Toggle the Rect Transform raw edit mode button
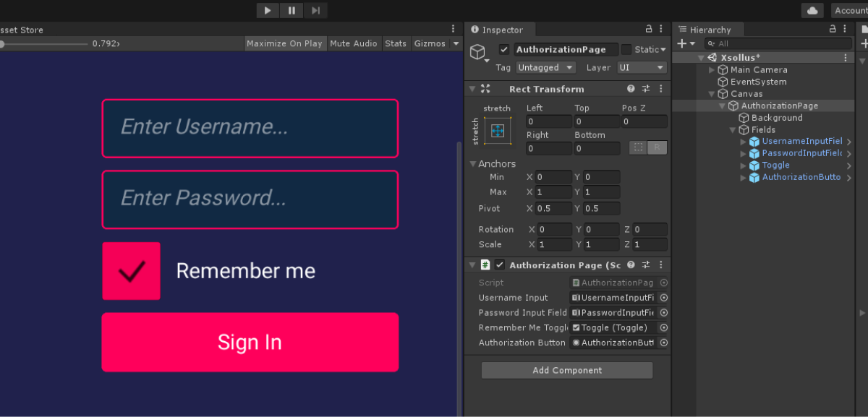868x417 pixels. (x=657, y=147)
